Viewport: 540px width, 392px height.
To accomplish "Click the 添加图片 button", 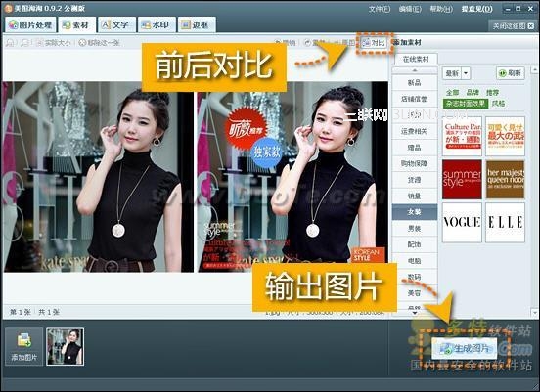I will point(23,346).
